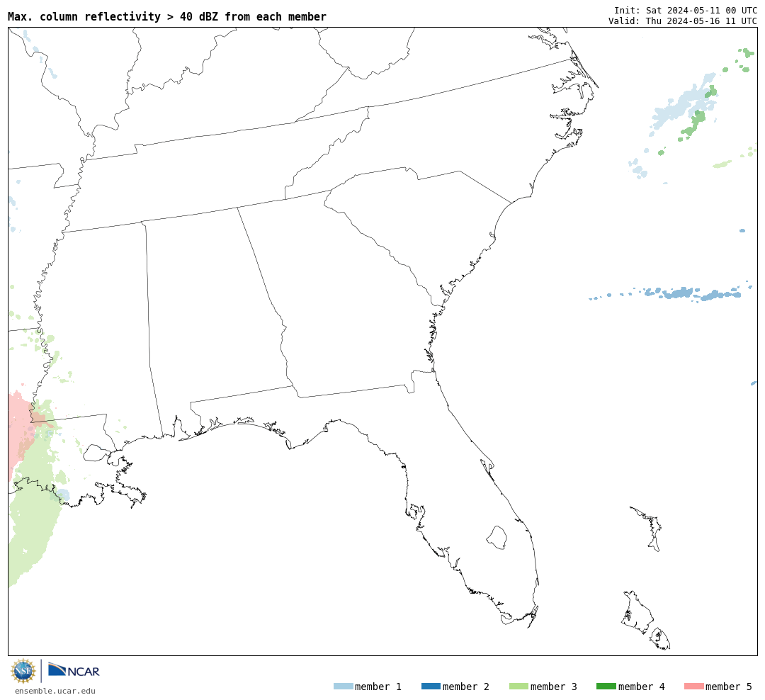Viewport: 765px width, 700px height.
Task: Click the member 5 pink legend swatch
Action: (693, 687)
